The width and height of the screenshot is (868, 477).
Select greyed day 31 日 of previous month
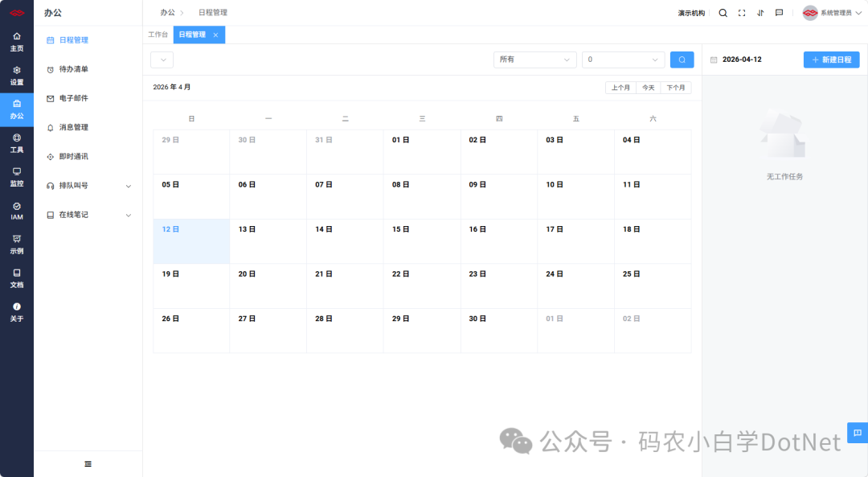coord(345,152)
